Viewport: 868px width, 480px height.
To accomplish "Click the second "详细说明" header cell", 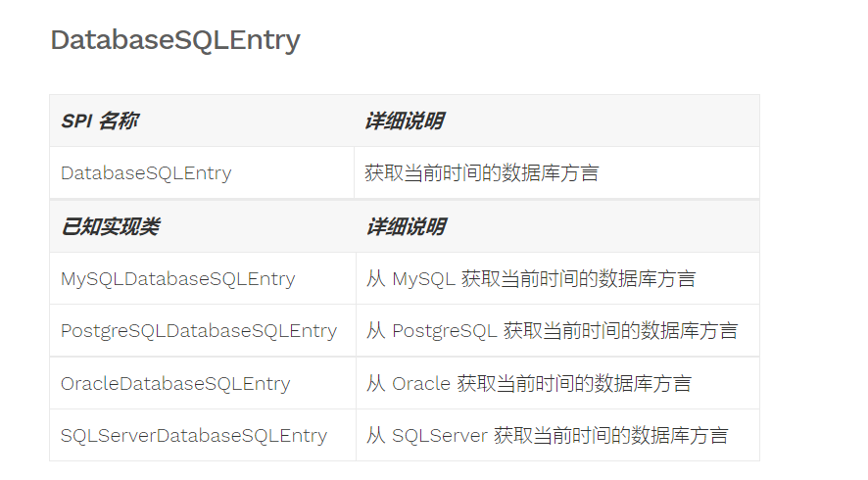I will [x=406, y=227].
